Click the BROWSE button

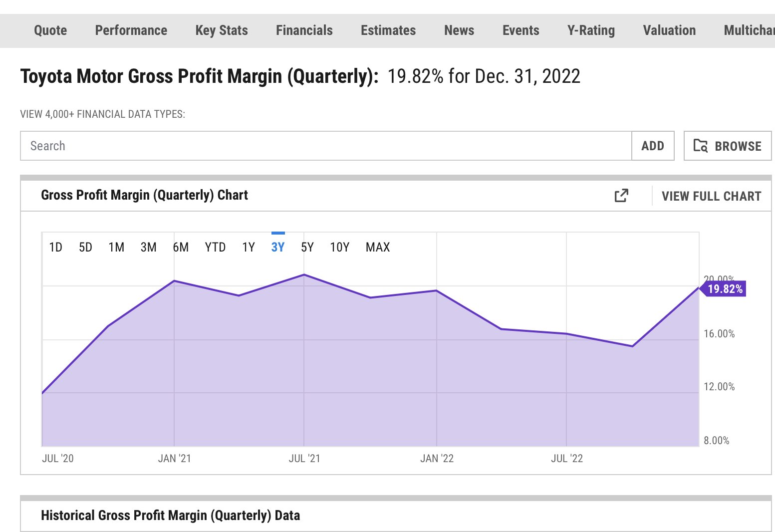point(728,146)
